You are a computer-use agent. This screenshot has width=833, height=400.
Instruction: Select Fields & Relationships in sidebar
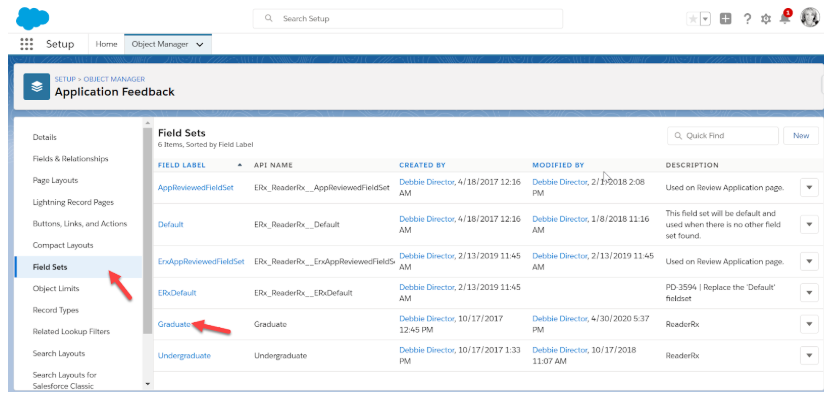(x=70, y=158)
